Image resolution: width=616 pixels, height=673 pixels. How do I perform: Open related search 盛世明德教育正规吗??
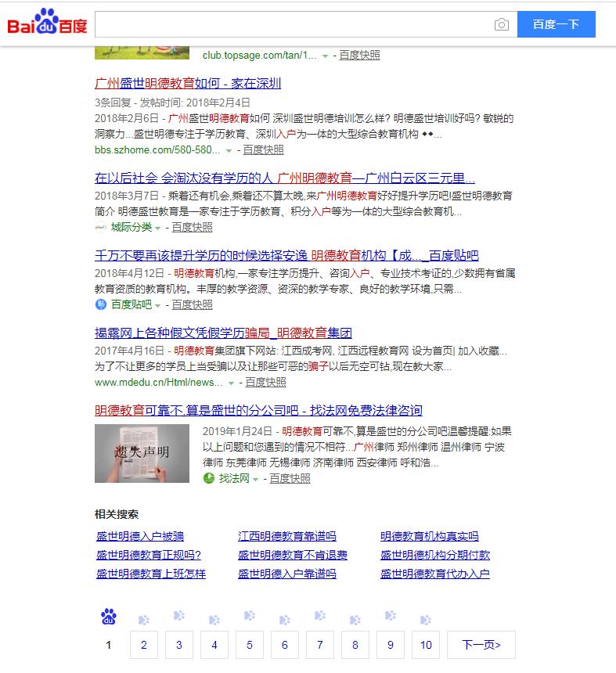point(149,555)
